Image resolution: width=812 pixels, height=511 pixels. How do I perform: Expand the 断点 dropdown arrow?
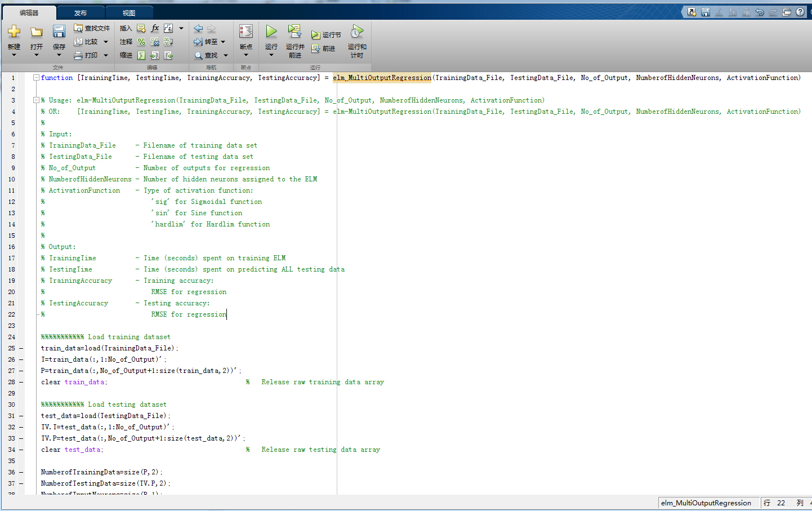[x=246, y=55]
